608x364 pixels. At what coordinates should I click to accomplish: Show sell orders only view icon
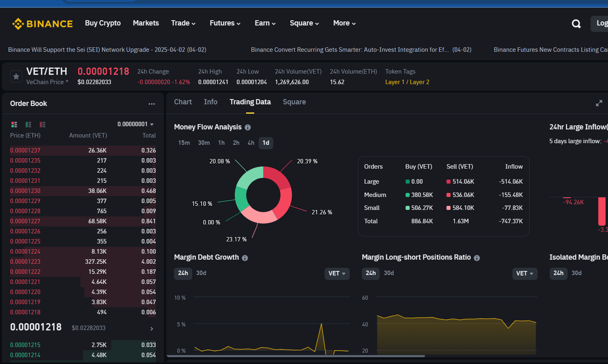[43, 125]
